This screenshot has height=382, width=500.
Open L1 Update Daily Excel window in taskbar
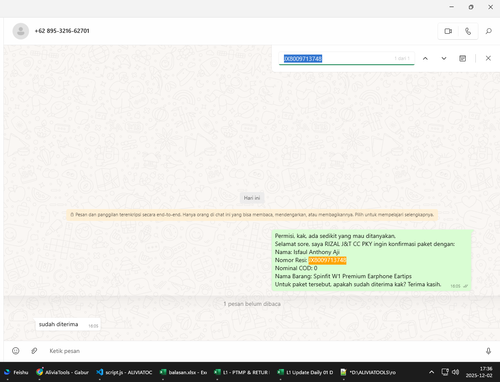coord(305,372)
